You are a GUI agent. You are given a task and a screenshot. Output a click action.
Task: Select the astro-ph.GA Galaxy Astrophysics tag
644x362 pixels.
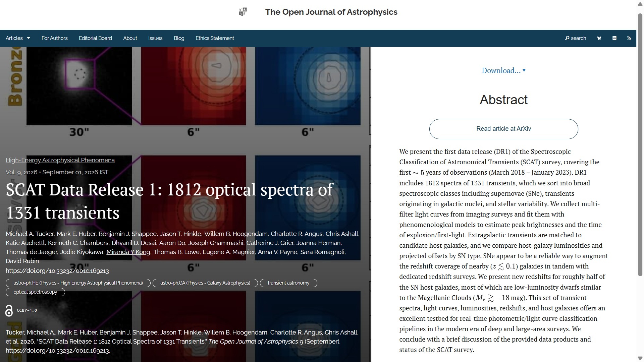205,283
